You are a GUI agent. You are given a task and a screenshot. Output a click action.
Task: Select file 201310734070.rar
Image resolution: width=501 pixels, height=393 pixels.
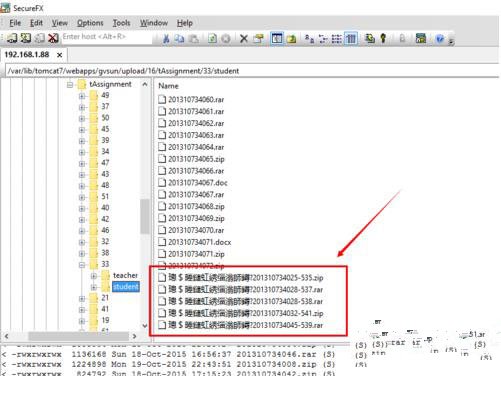(191, 230)
